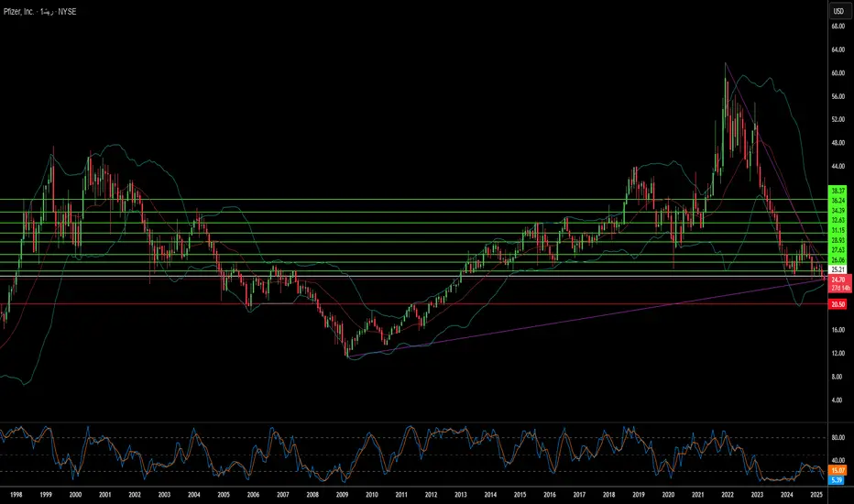Click the 2022 year on time axis
The height and width of the screenshot is (504, 854).
[x=727, y=494]
